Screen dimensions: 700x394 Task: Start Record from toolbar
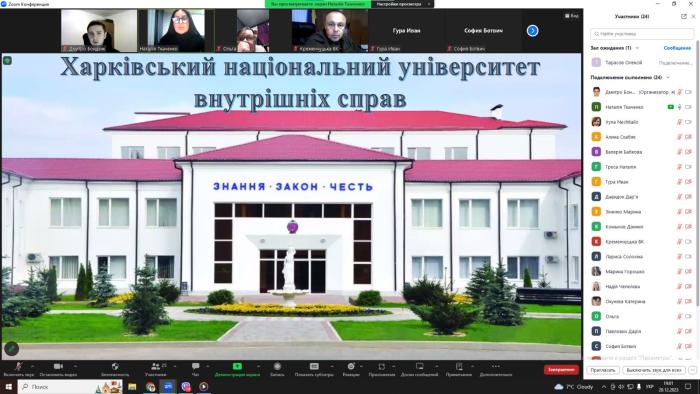click(277, 369)
